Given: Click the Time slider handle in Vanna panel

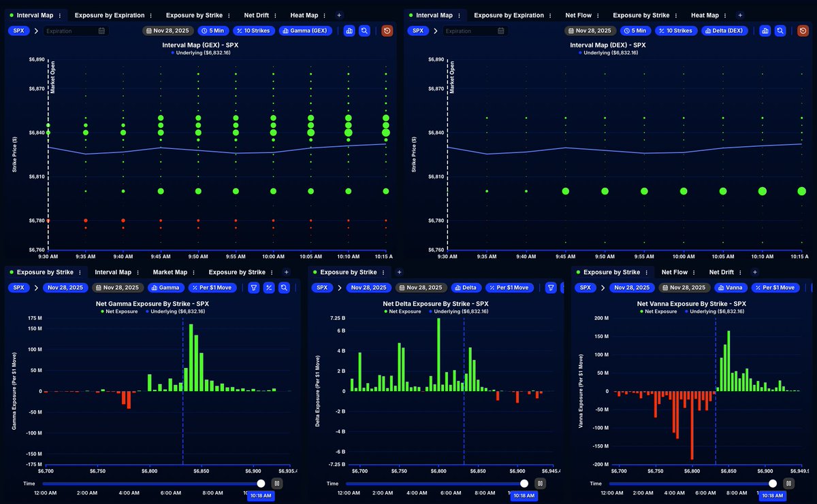Looking at the screenshot, I should click(x=772, y=483).
